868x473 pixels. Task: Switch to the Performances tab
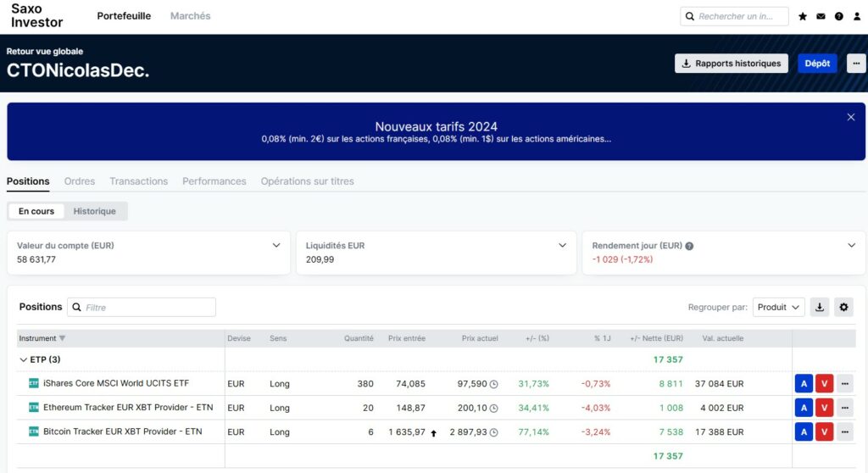tap(214, 181)
